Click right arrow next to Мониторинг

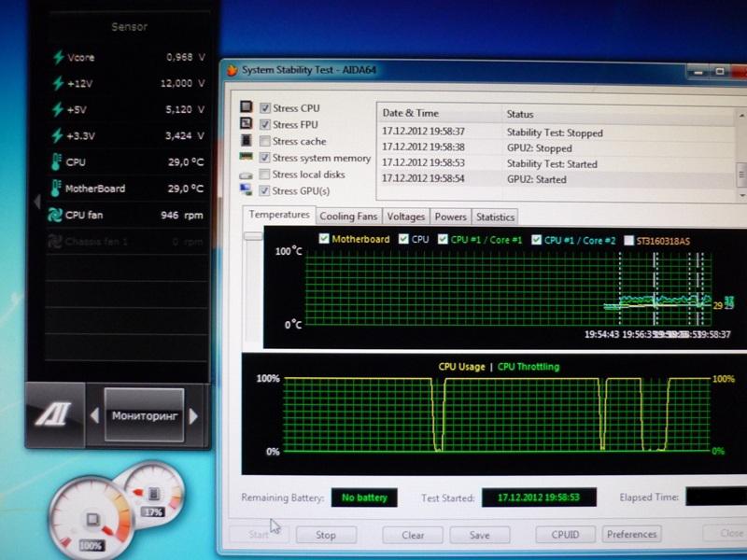193,415
